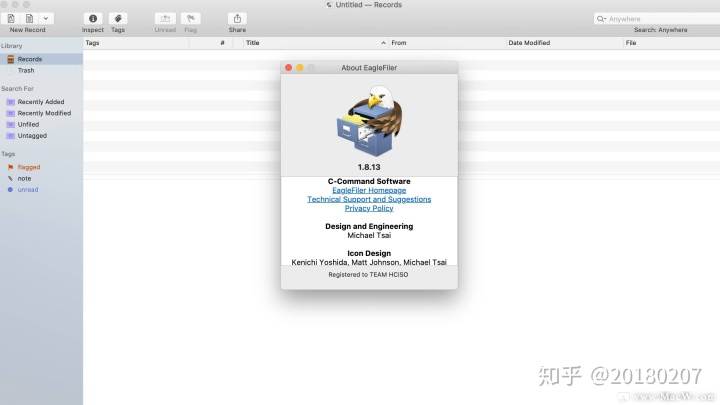Close the About EagleFiler window
This screenshot has width=720, height=405.
tap(288, 68)
